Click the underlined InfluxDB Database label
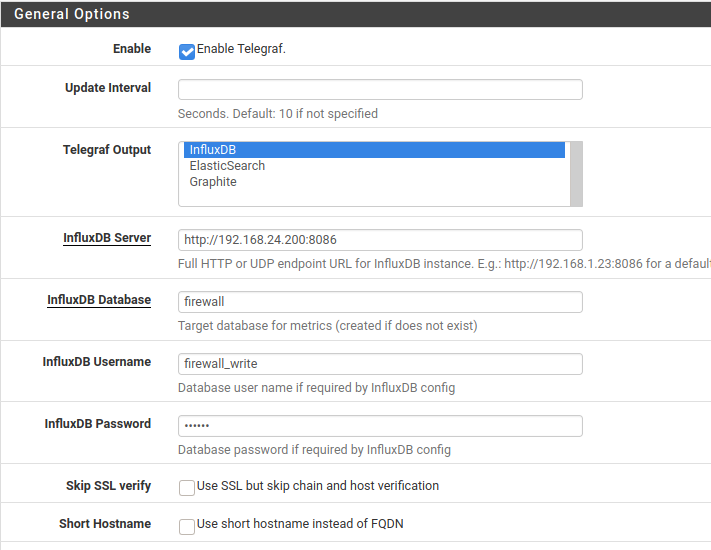The image size is (711, 550). (x=99, y=300)
